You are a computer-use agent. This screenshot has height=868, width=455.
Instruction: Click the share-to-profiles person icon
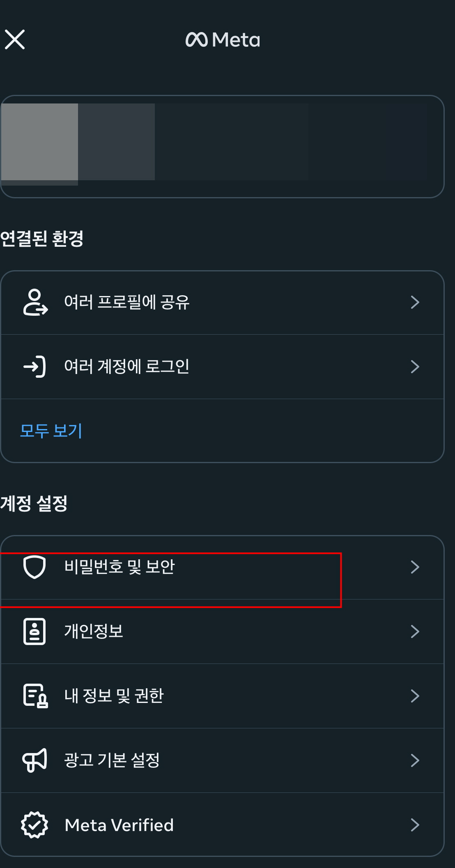(x=35, y=302)
